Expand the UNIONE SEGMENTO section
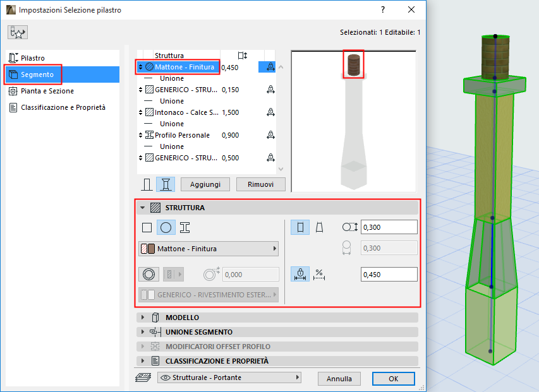 277,331
